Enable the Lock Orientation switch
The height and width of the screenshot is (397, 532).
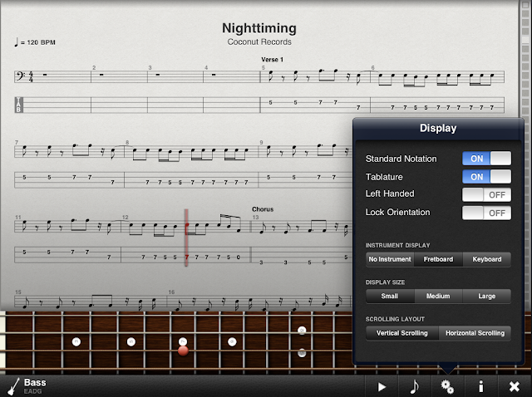tap(486, 213)
